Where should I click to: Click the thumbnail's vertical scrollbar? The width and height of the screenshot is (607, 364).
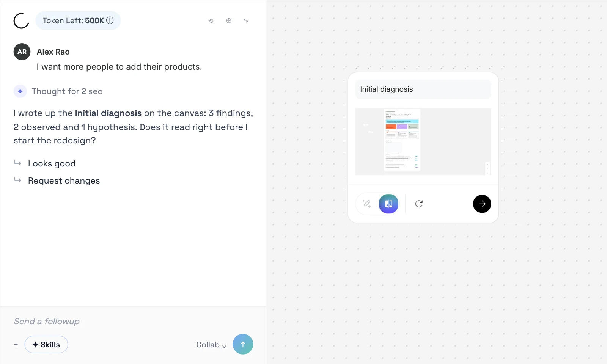487,168
